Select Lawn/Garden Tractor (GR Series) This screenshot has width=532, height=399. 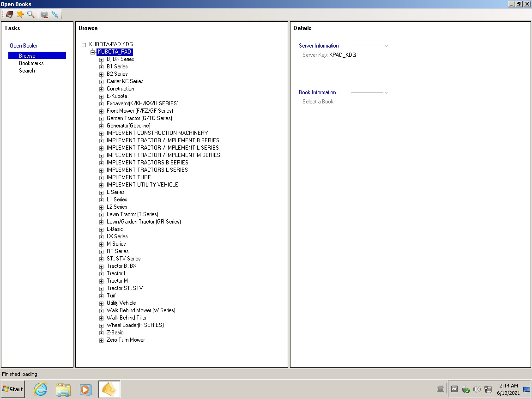coord(144,222)
